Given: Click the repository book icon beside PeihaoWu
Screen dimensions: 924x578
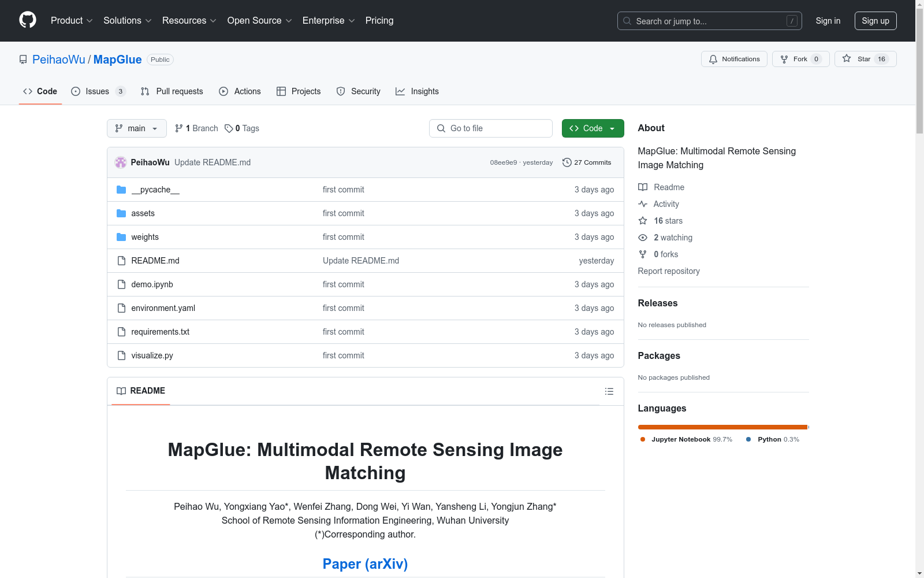Looking at the screenshot, I should point(23,60).
